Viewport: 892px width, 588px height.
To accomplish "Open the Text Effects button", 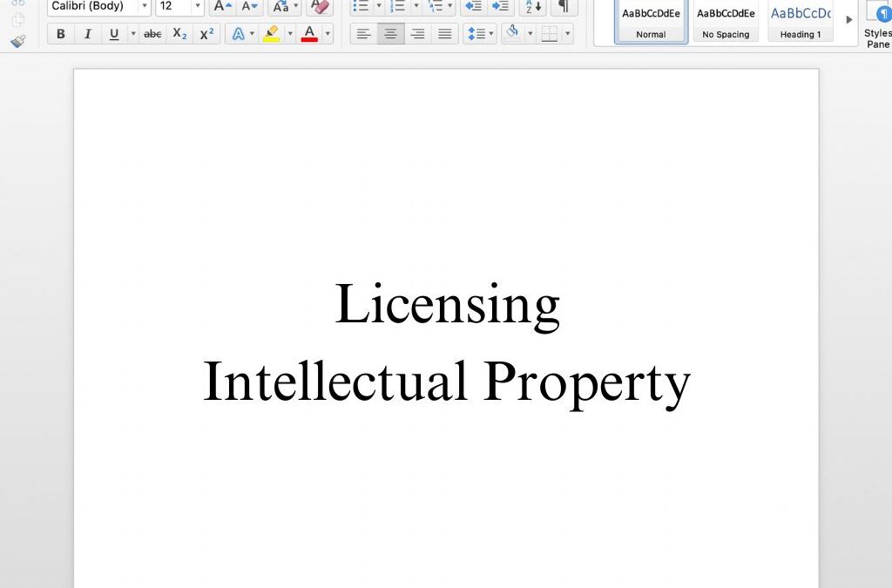I will (239, 34).
